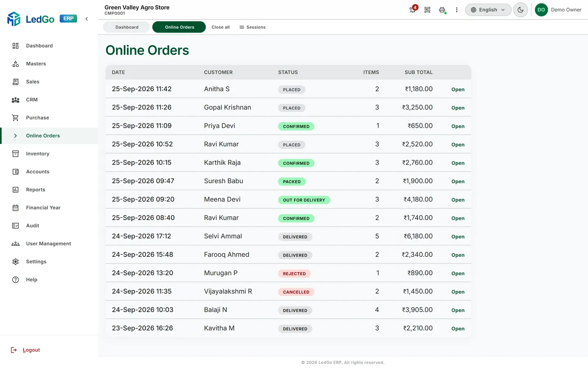Select the Online Orders tab

[179, 27]
